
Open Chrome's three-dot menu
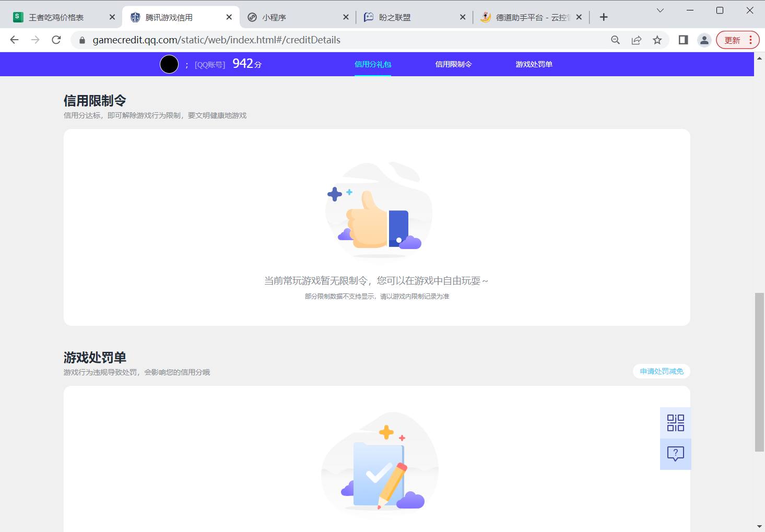(x=751, y=40)
